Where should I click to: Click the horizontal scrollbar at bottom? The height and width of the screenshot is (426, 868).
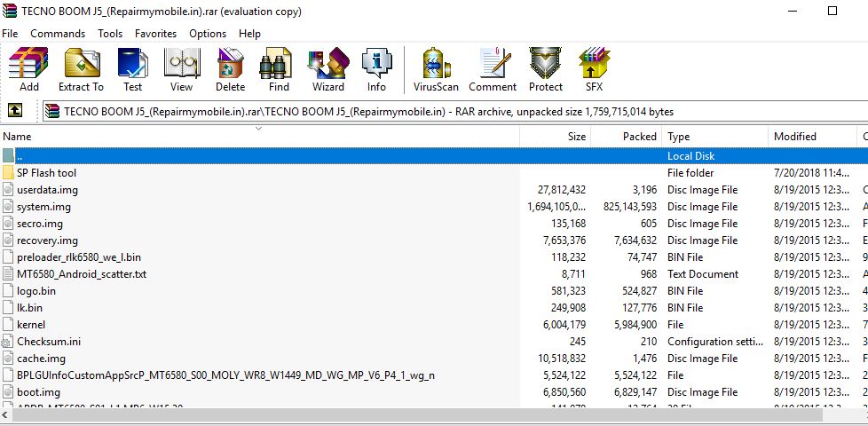pos(434,415)
